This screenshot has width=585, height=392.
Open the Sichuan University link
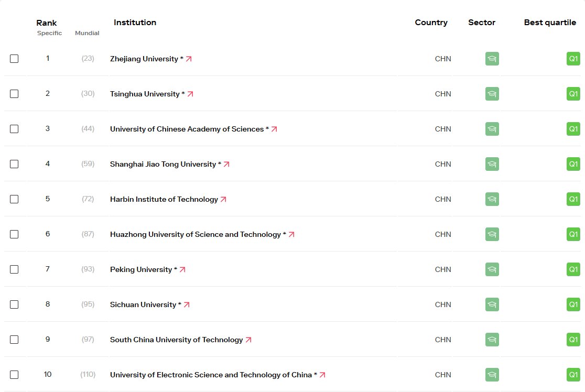point(143,304)
